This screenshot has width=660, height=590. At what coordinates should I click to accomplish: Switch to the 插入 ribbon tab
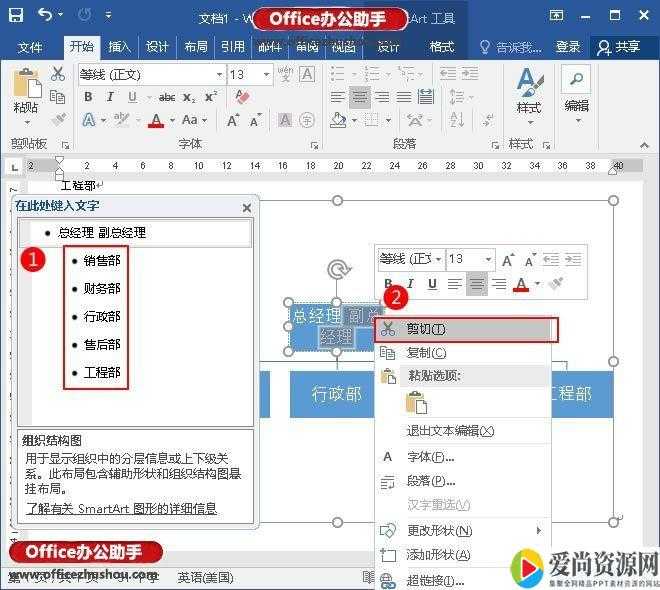pyautogui.click(x=119, y=47)
